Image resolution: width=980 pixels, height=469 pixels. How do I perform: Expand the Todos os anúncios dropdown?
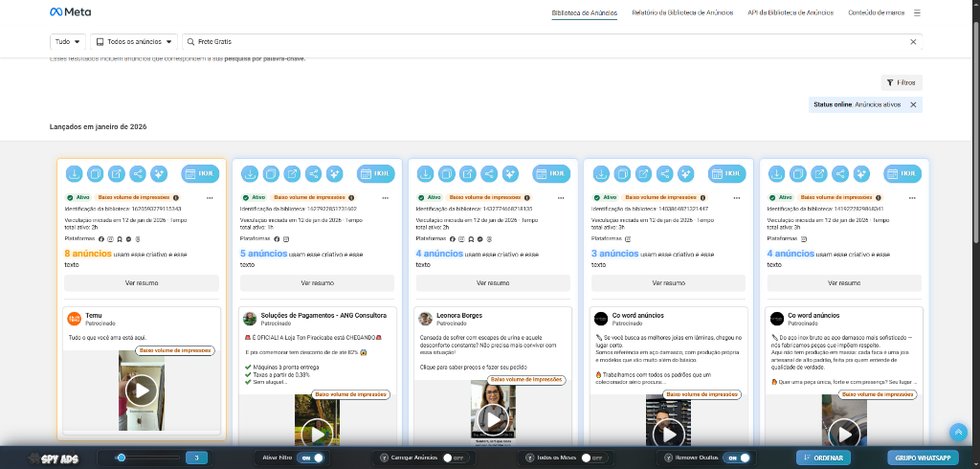(x=135, y=42)
